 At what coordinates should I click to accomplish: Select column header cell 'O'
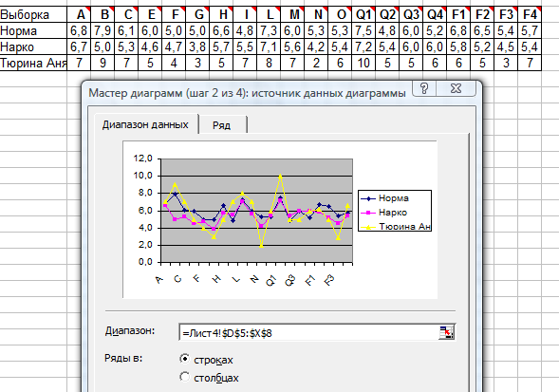coord(340,14)
